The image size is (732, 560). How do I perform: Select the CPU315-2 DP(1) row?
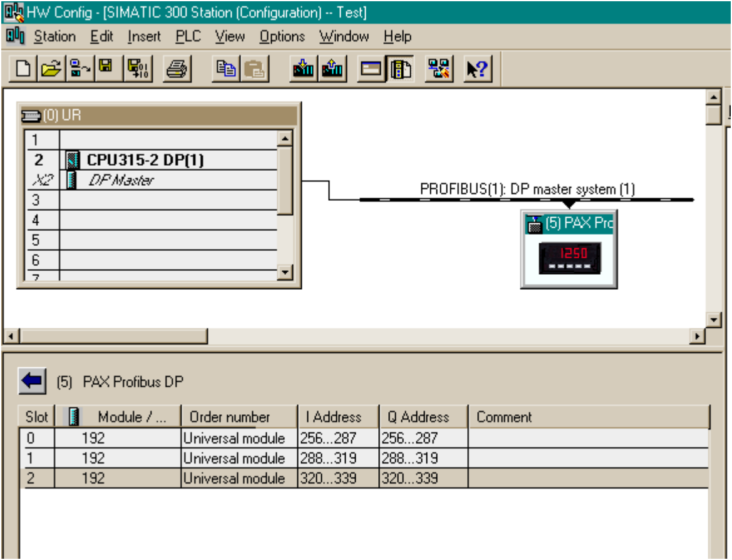pyautogui.click(x=152, y=160)
